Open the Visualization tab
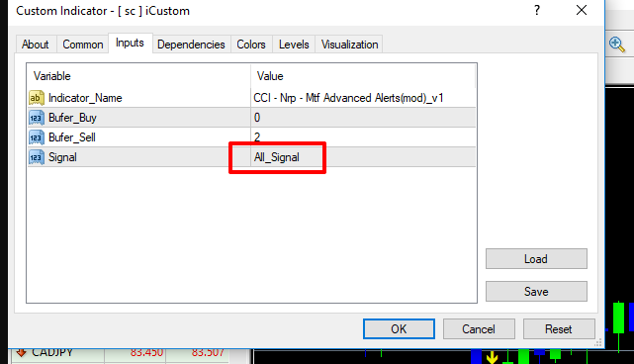 pyautogui.click(x=350, y=45)
